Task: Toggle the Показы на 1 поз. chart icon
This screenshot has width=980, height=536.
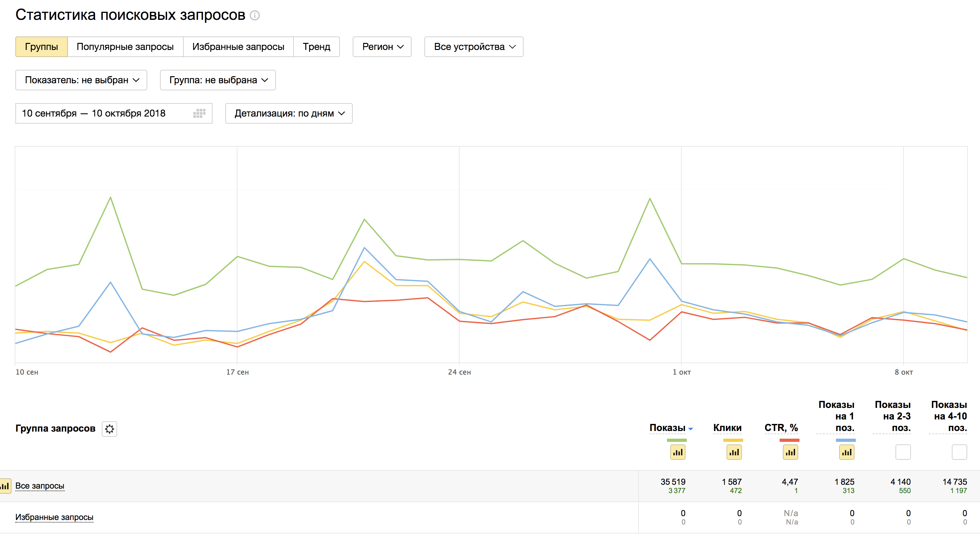Action: [846, 452]
